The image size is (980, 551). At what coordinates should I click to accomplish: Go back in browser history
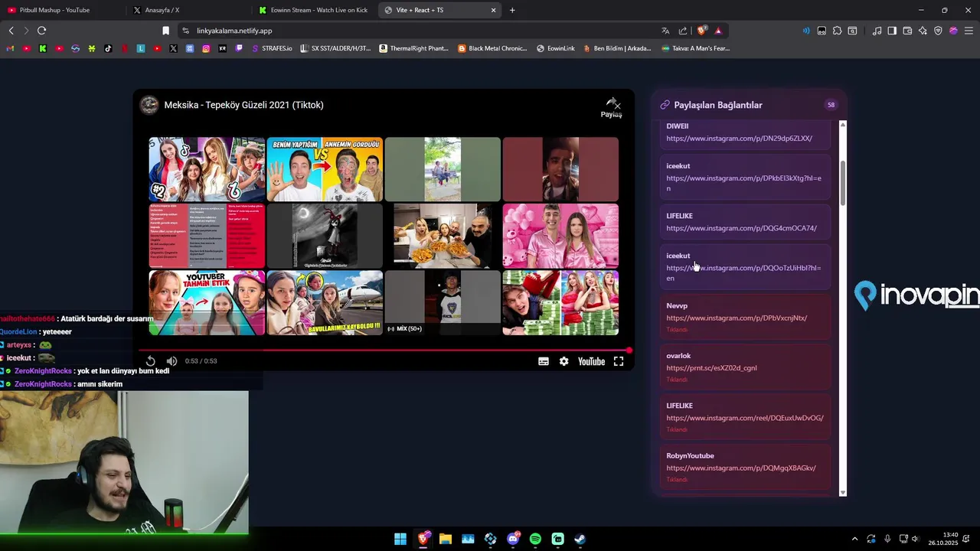[x=11, y=31]
